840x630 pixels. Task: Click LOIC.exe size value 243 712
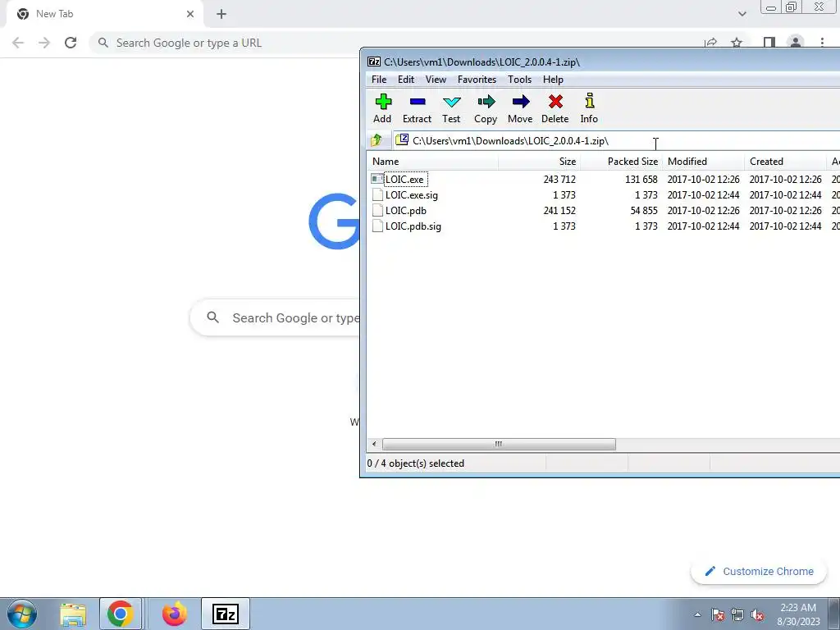[559, 180]
